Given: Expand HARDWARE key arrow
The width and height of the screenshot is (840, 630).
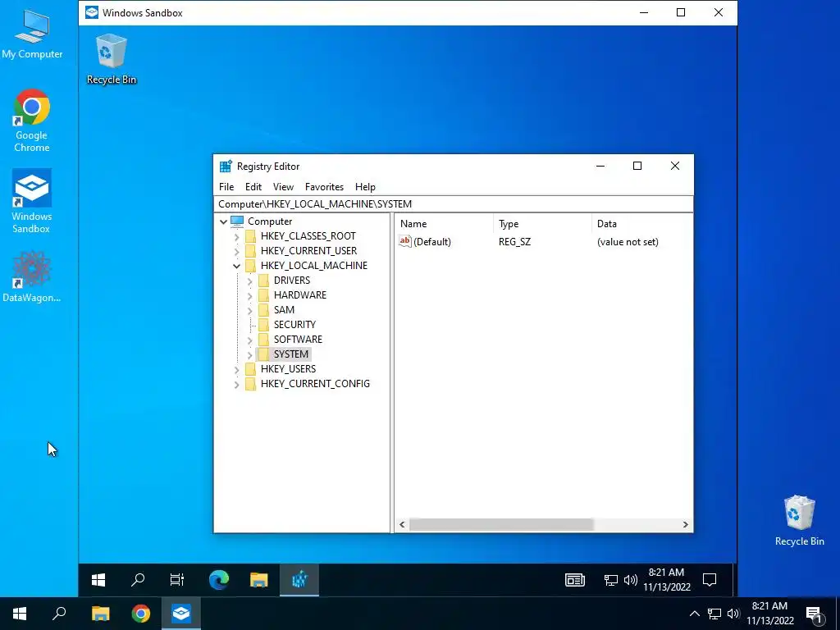Looking at the screenshot, I should 249,295.
